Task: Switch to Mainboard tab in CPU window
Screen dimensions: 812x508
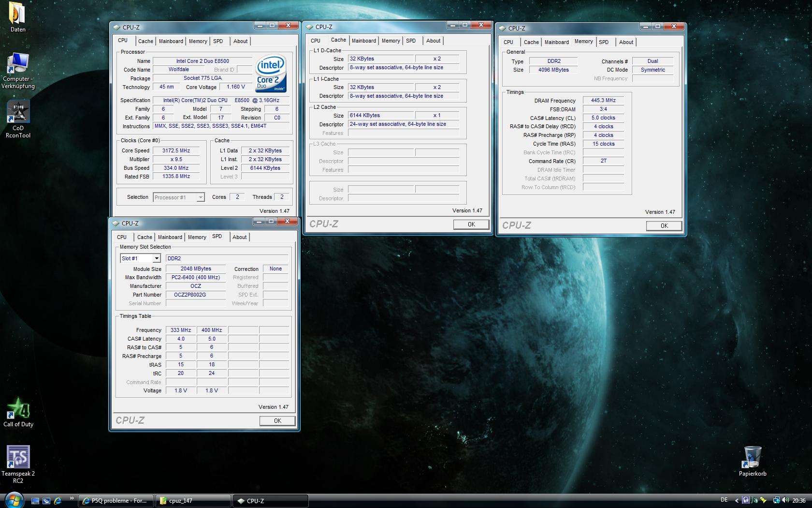Action: [171, 42]
